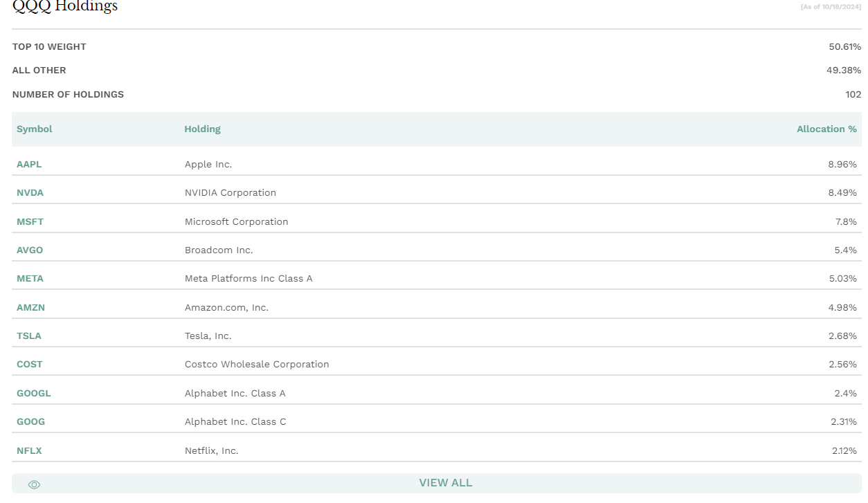Select the Broadcom Inc. holding name
The image size is (868, 503).
point(219,250)
